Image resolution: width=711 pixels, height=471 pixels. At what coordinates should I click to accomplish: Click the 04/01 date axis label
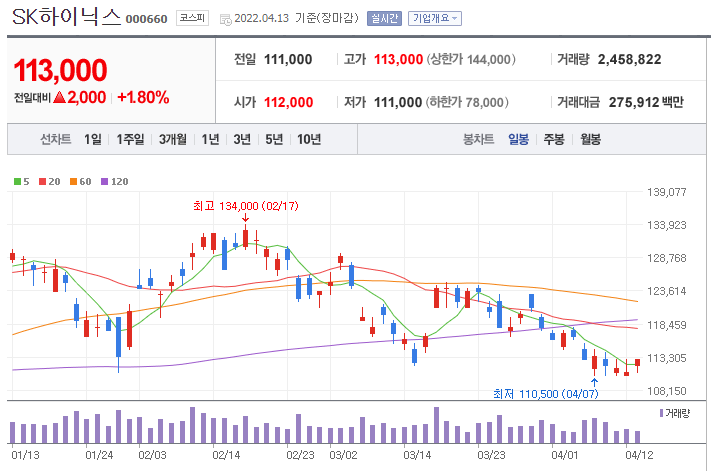[x=565, y=455]
